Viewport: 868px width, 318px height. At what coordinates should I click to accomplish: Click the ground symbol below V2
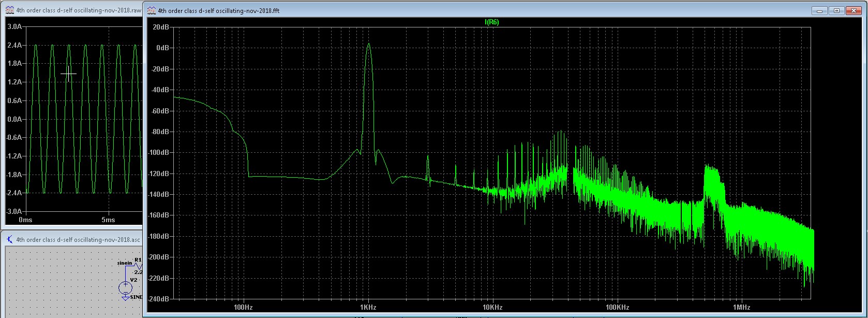[x=125, y=297]
